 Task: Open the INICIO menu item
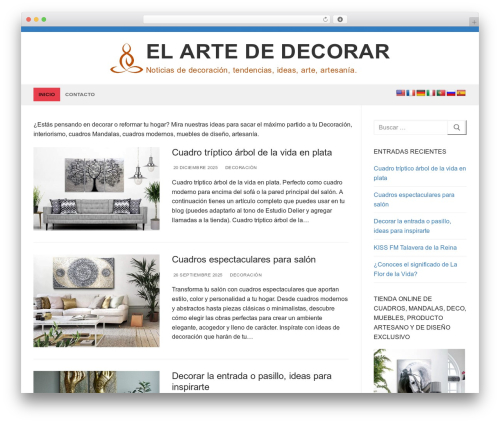click(x=47, y=94)
